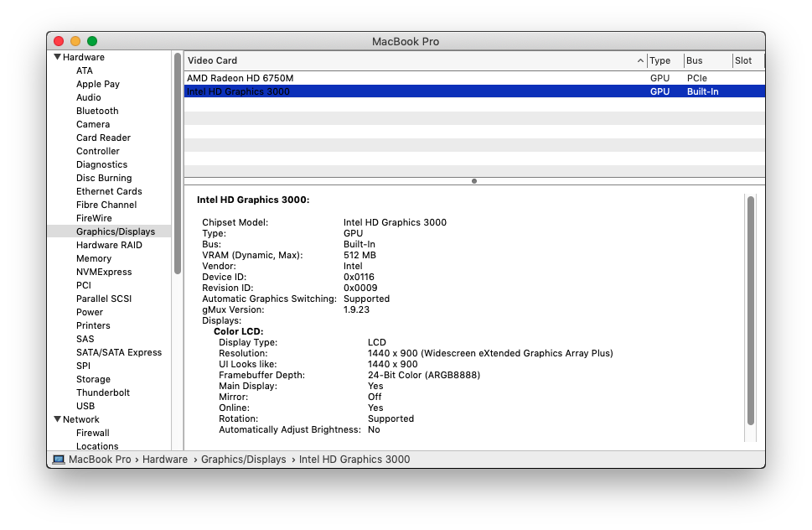
Task: Click the Video Card sort arrow
Action: [x=640, y=60]
